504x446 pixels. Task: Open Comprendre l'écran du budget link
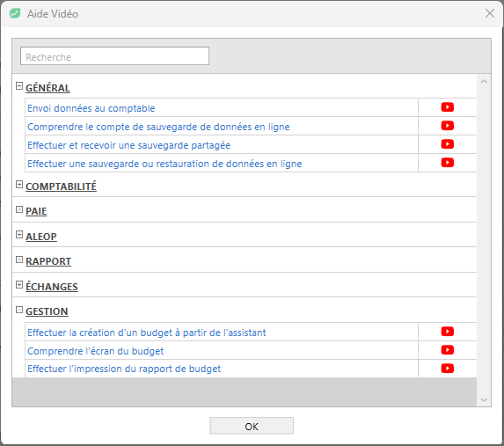pos(96,351)
